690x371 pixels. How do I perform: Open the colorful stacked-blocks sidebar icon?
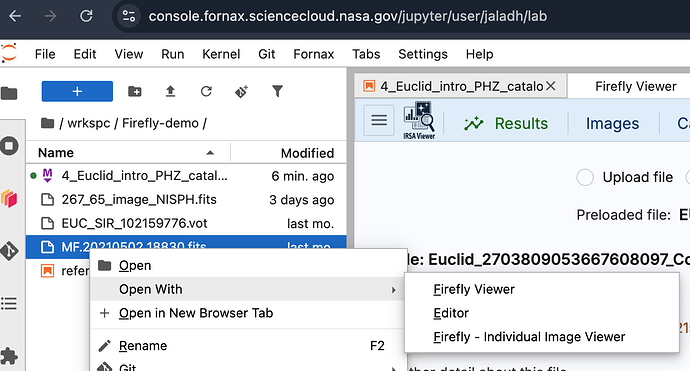click(x=9, y=198)
